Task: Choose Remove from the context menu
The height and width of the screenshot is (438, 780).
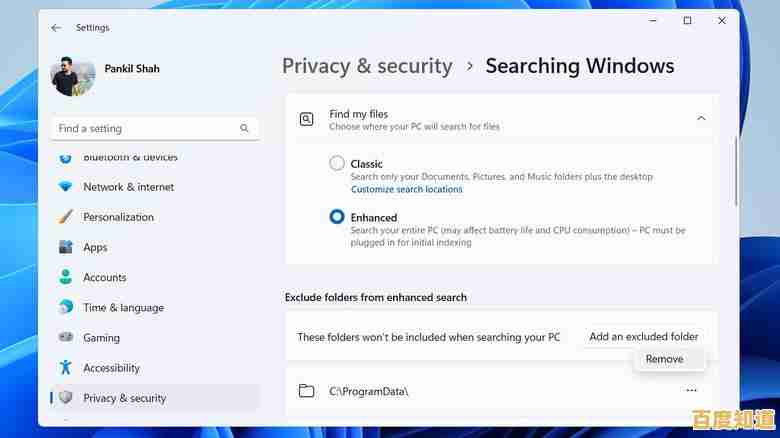Action: point(664,359)
